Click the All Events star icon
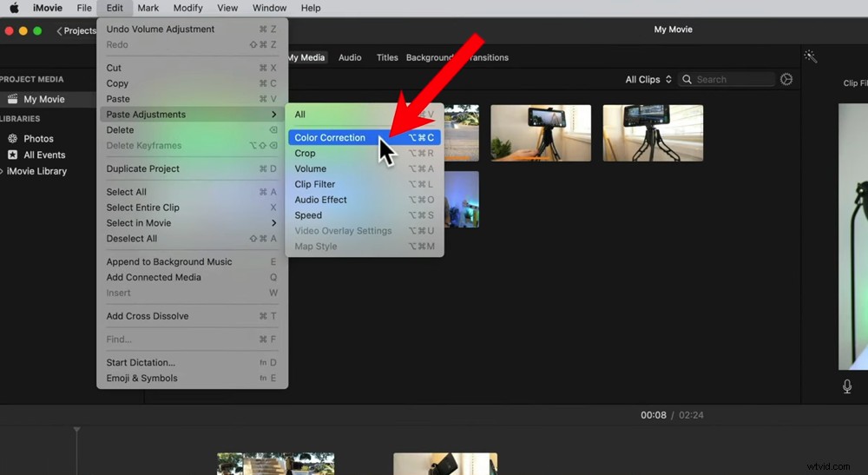This screenshot has width=868, height=475. click(x=12, y=155)
